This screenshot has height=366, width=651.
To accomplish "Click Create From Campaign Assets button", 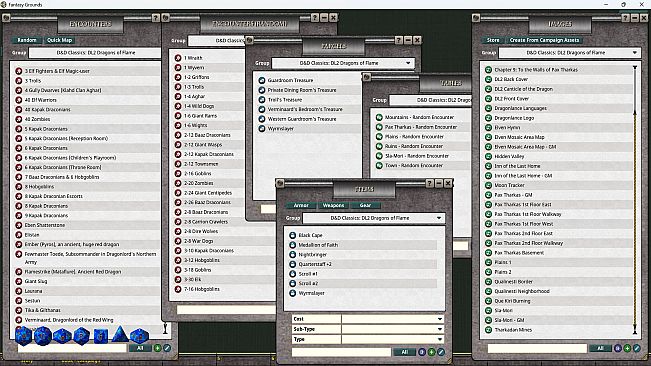I will click(544, 40).
